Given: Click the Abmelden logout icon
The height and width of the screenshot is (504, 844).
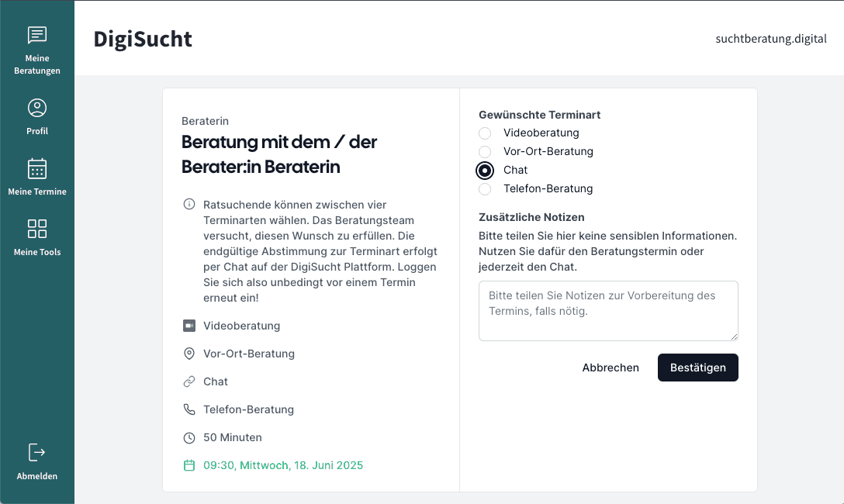Looking at the screenshot, I should coord(36,452).
